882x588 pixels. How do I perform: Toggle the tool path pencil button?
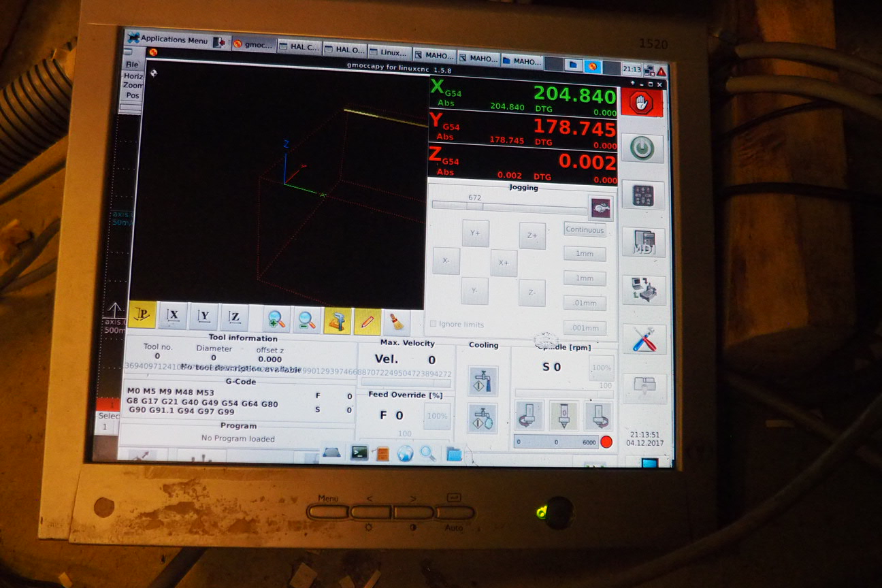click(x=367, y=321)
